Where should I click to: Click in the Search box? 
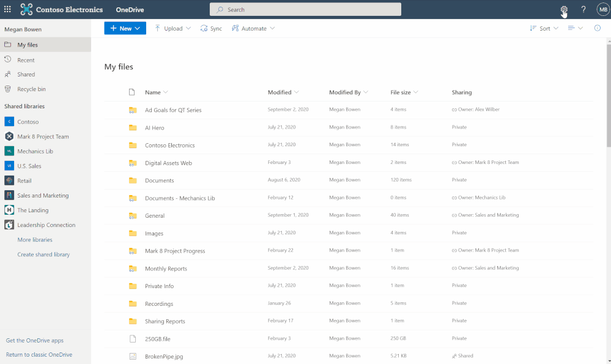click(306, 10)
